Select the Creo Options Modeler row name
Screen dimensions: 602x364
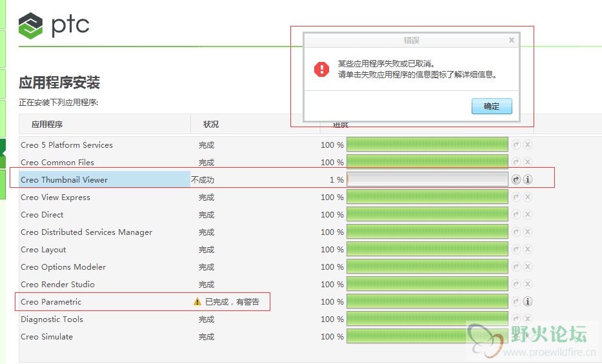point(63,267)
